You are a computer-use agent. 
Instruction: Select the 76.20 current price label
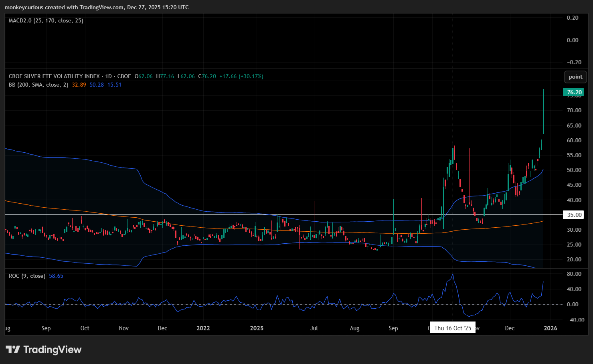[x=574, y=92]
